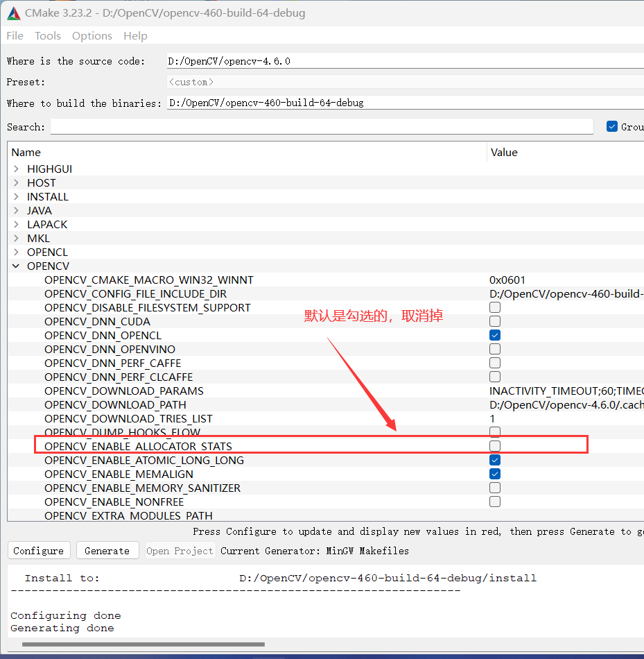Check OPENCV_ENABLE_NONFREE option
This screenshot has height=659, width=644.
tap(495, 501)
